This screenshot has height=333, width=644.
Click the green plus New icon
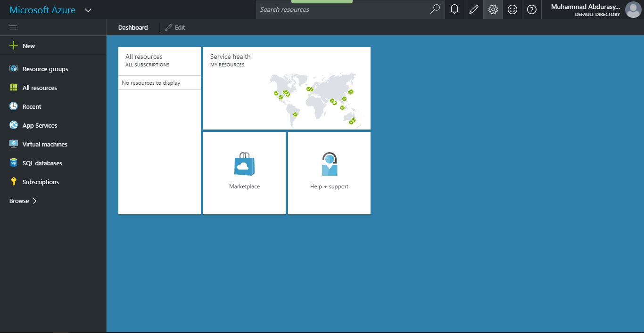[x=14, y=46]
